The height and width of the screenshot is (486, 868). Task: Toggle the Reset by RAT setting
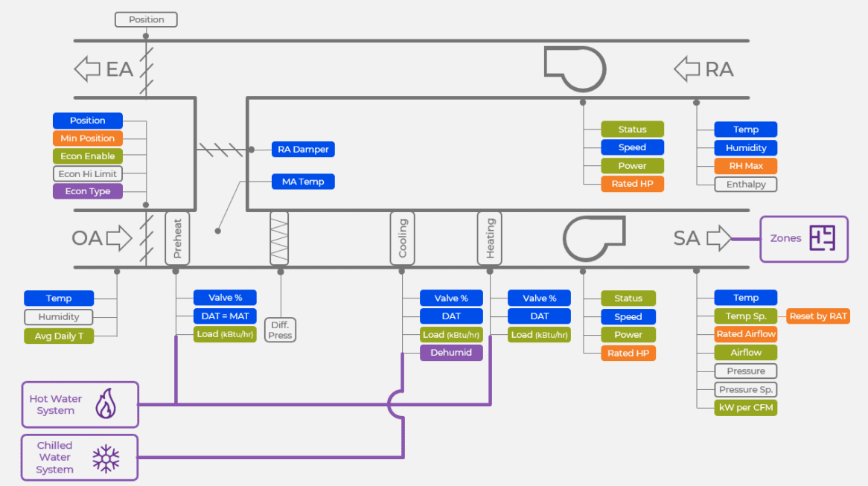coord(817,316)
